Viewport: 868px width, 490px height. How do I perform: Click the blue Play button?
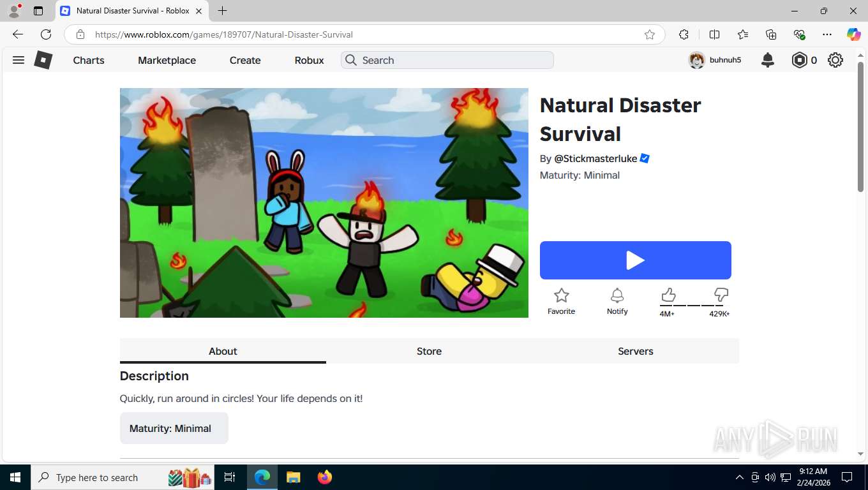[x=636, y=260]
